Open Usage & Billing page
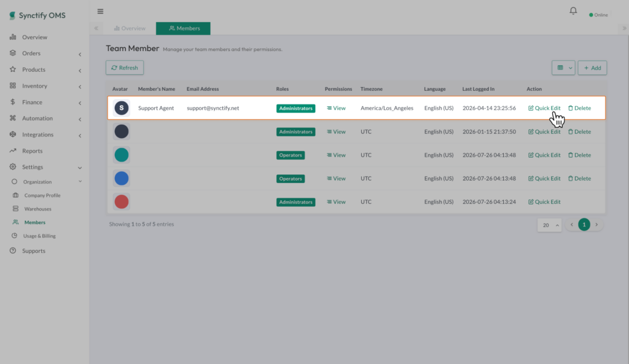Image resolution: width=629 pixels, height=364 pixels. 39,236
